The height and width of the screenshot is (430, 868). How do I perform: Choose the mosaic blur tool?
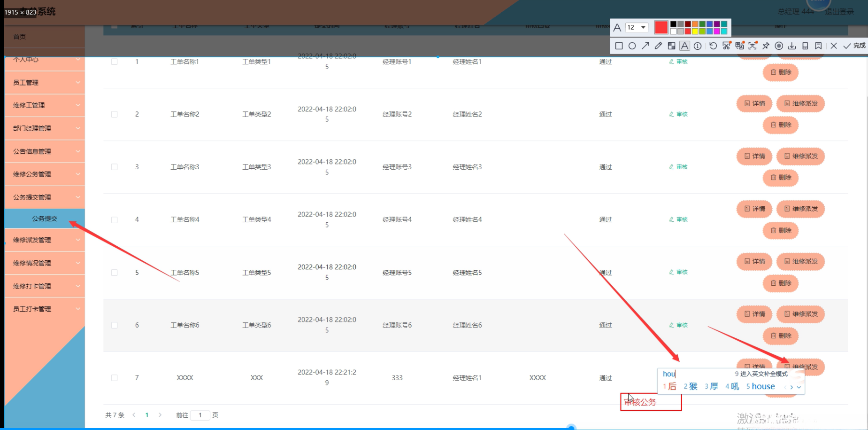pos(671,46)
